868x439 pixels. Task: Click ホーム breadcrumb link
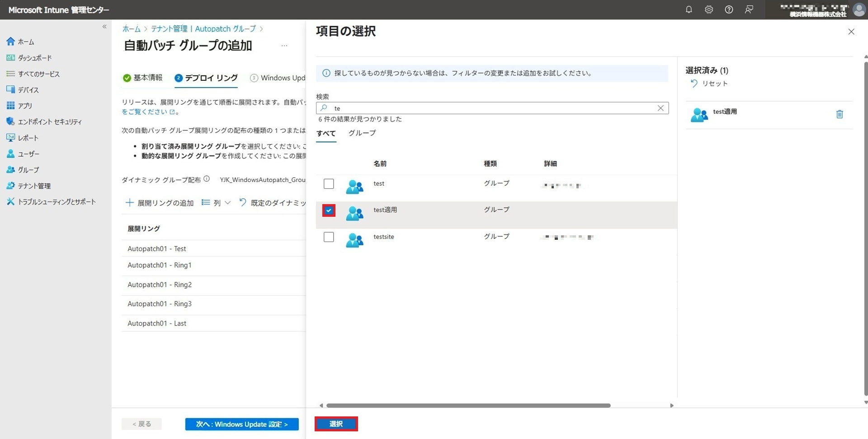pyautogui.click(x=132, y=29)
